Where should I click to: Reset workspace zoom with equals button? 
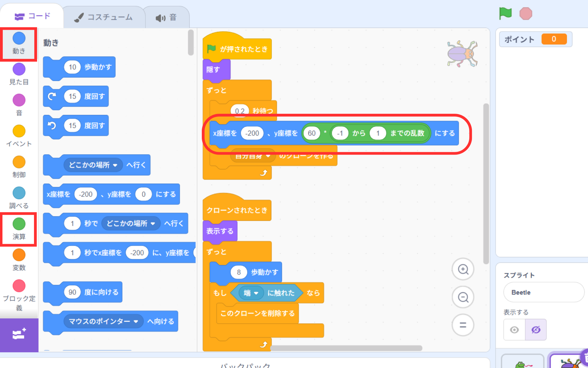coord(463,325)
